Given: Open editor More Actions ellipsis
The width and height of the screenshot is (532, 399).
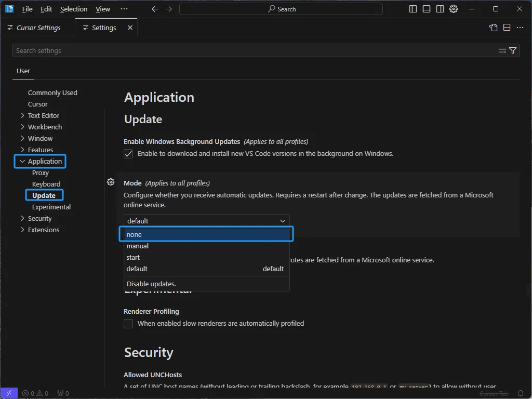Looking at the screenshot, I should point(520,28).
